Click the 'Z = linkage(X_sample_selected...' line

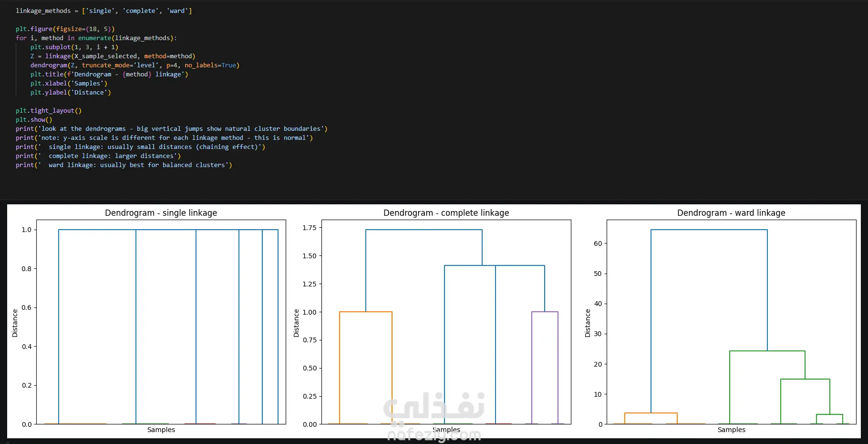pyautogui.click(x=113, y=56)
